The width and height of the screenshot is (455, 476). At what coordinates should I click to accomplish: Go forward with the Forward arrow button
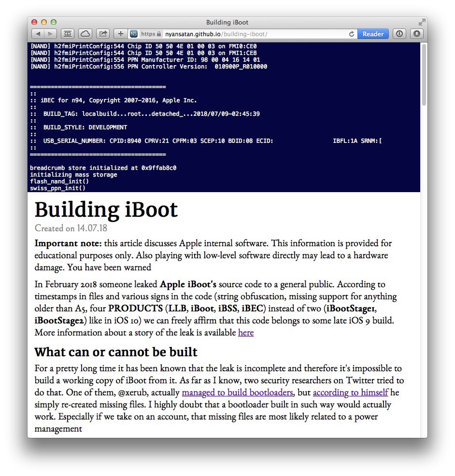tap(50, 34)
